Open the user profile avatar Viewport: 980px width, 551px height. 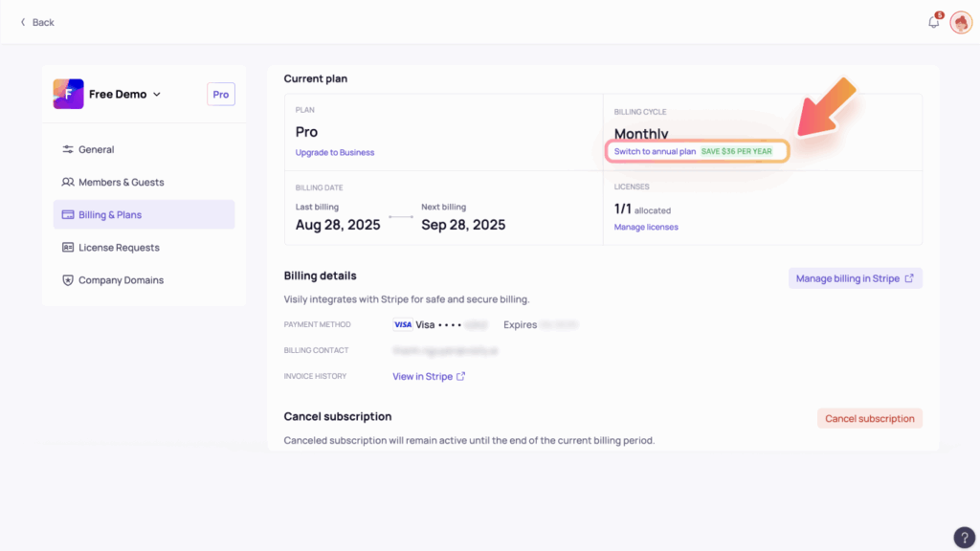(x=961, y=23)
